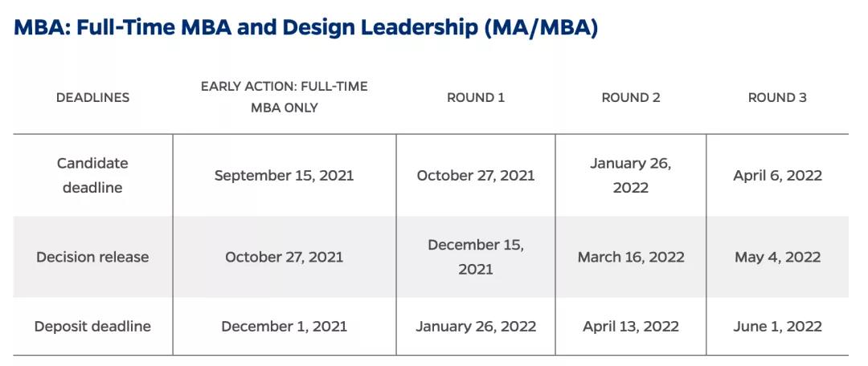Image resolution: width=868 pixels, height=366 pixels.
Task: Click the MBA Full-Time and Design Leadership heading
Action: coord(305,26)
